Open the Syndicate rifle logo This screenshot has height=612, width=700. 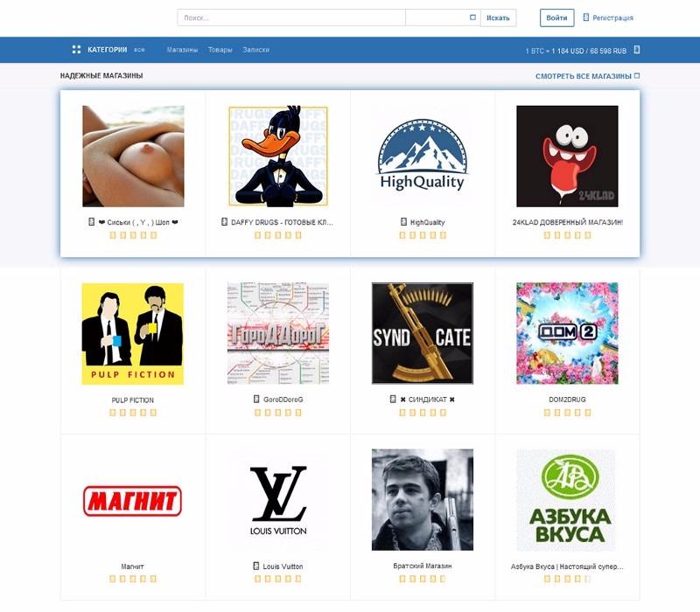click(423, 333)
